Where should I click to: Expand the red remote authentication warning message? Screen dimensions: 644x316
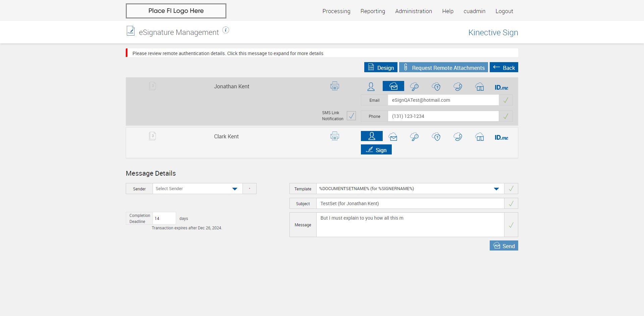[228, 53]
